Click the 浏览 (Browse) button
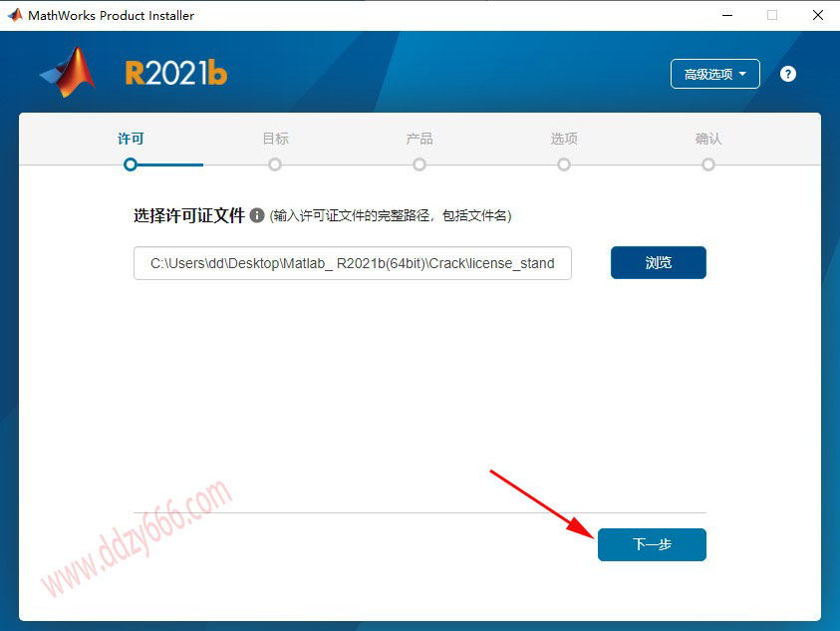This screenshot has width=840, height=631. 659,263
